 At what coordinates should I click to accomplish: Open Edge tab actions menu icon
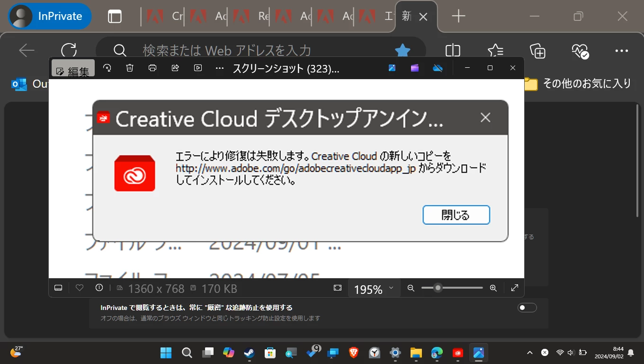[115, 17]
